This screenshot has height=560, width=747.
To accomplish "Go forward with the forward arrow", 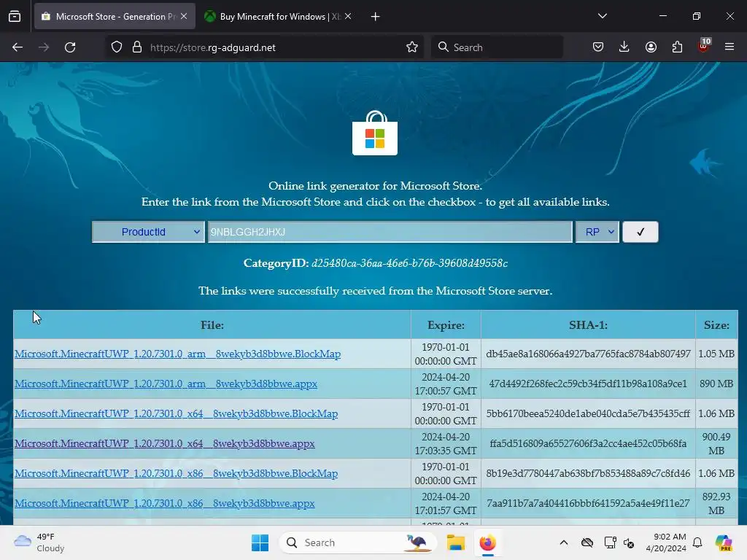I will coord(44,47).
